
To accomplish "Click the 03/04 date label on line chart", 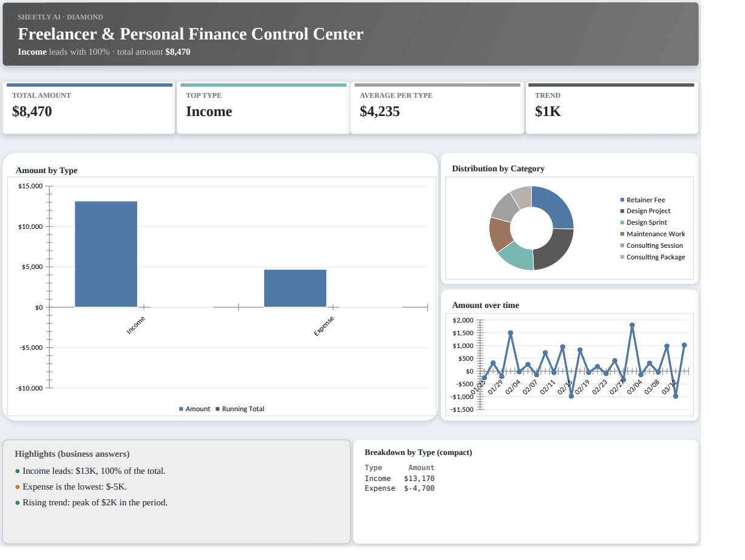I will click(x=634, y=387).
